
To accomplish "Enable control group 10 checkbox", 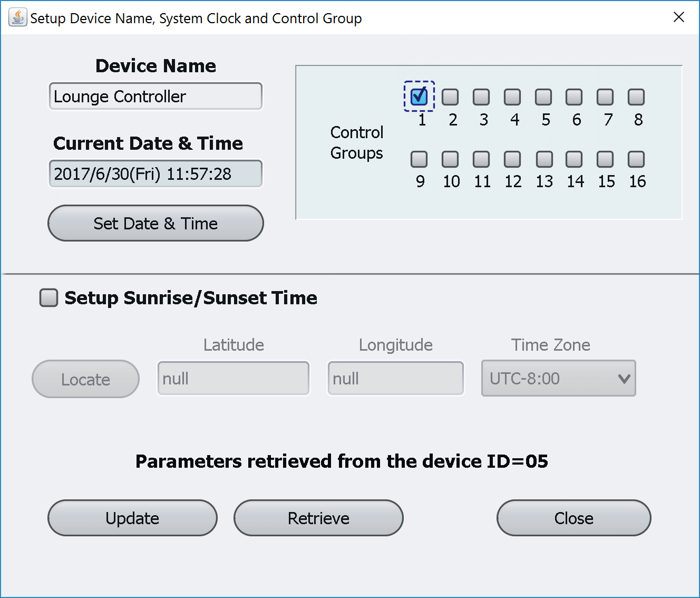I will point(450,159).
